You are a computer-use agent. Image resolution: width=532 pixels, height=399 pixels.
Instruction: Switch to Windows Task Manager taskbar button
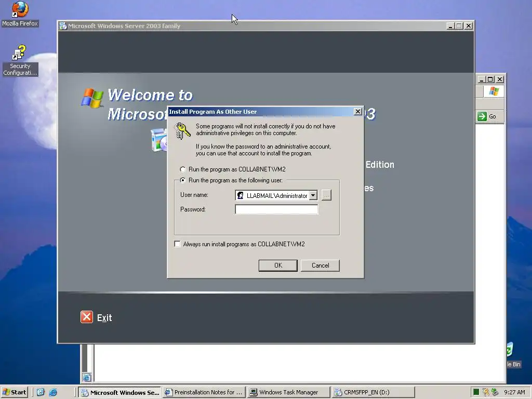click(x=288, y=392)
